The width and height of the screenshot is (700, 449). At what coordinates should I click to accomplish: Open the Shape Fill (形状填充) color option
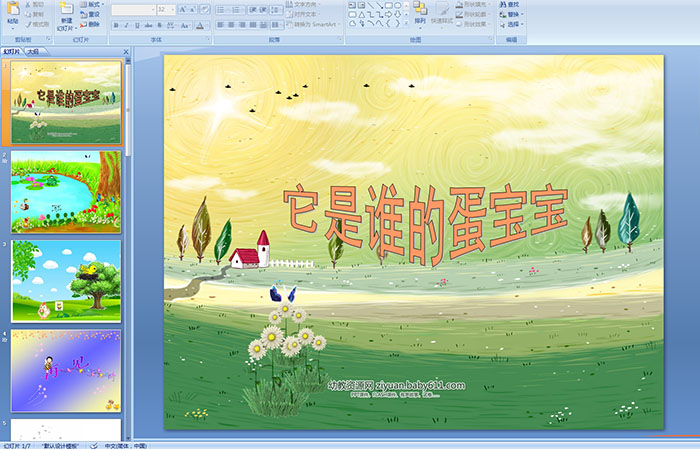(x=474, y=4)
